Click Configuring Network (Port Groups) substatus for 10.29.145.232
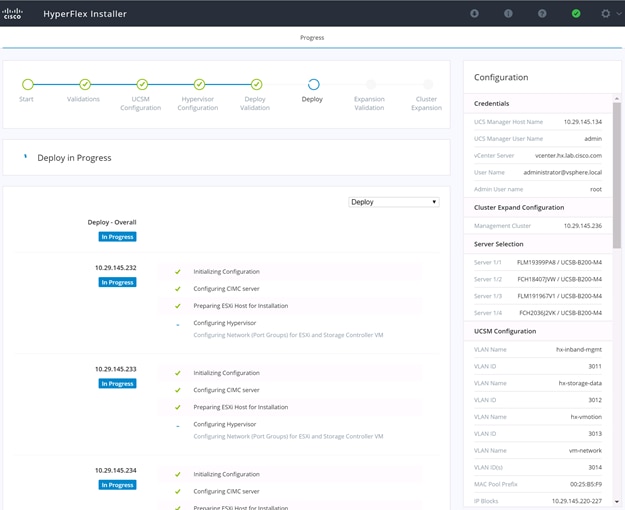The image size is (625, 510). tap(288, 335)
